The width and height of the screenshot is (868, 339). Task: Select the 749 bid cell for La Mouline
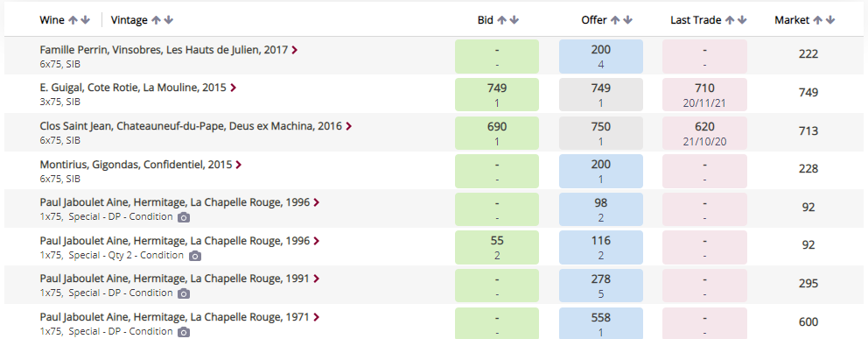click(x=497, y=93)
